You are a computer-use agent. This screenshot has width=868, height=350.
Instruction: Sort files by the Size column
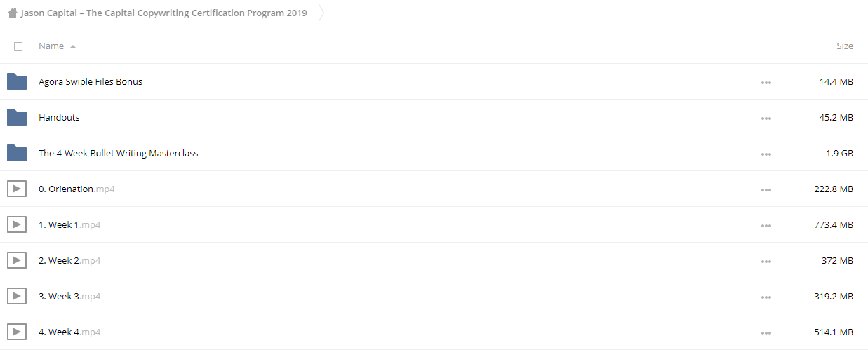click(845, 46)
